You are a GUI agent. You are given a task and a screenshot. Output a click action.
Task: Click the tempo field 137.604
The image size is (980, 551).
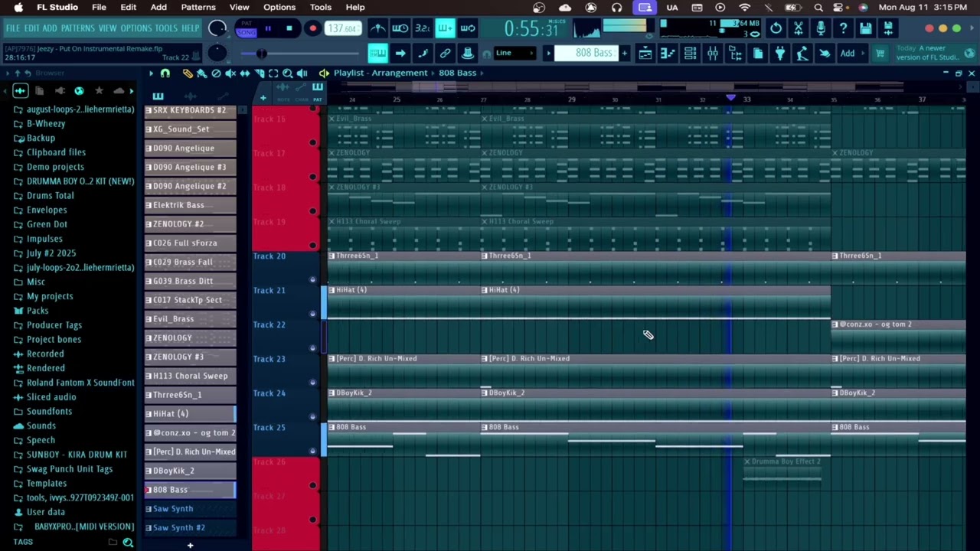pos(342,28)
